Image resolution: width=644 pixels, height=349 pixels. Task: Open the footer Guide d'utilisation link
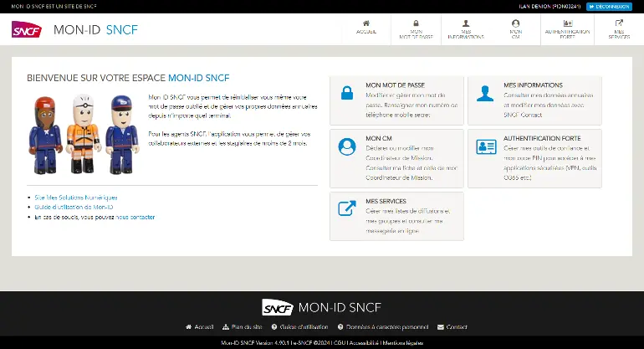[304, 327]
